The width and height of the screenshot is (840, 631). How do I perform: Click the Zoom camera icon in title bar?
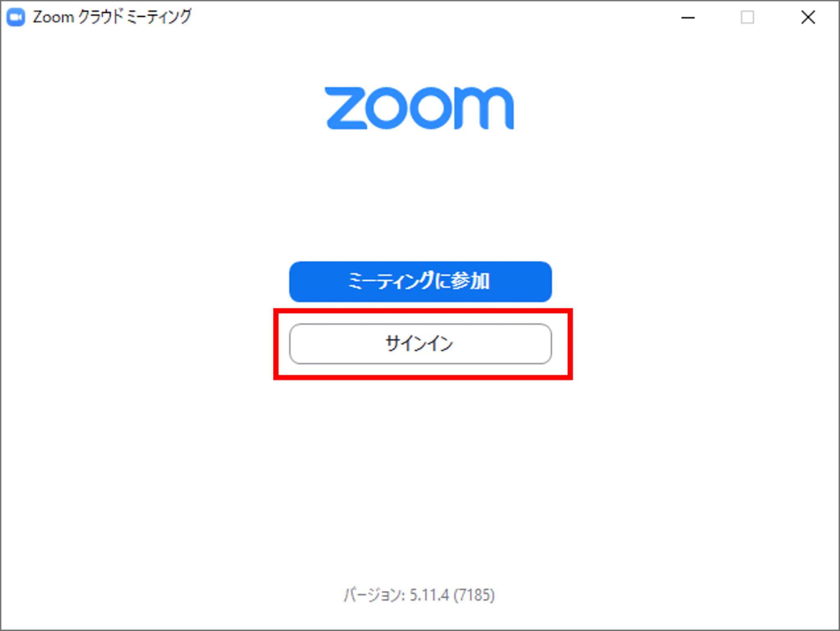16,18
